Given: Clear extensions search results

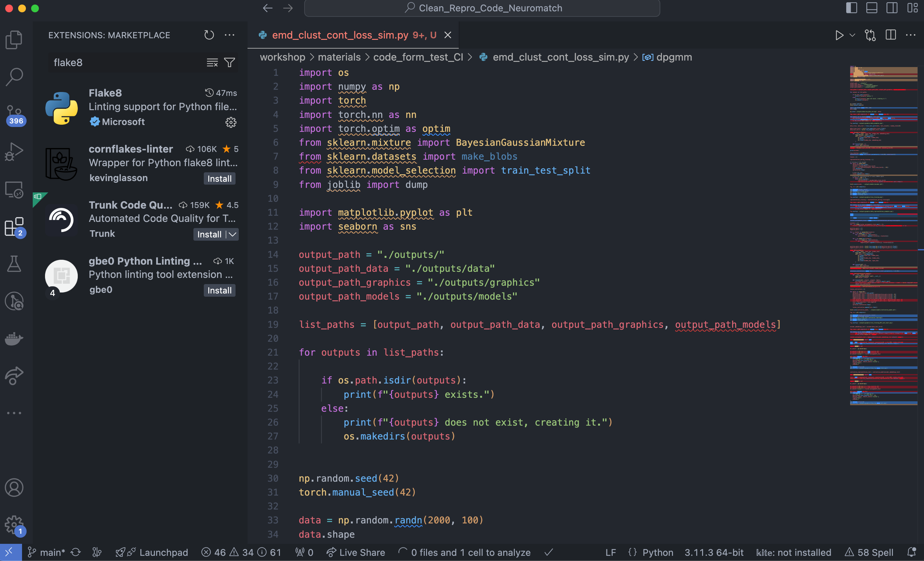Looking at the screenshot, I should click(x=212, y=63).
